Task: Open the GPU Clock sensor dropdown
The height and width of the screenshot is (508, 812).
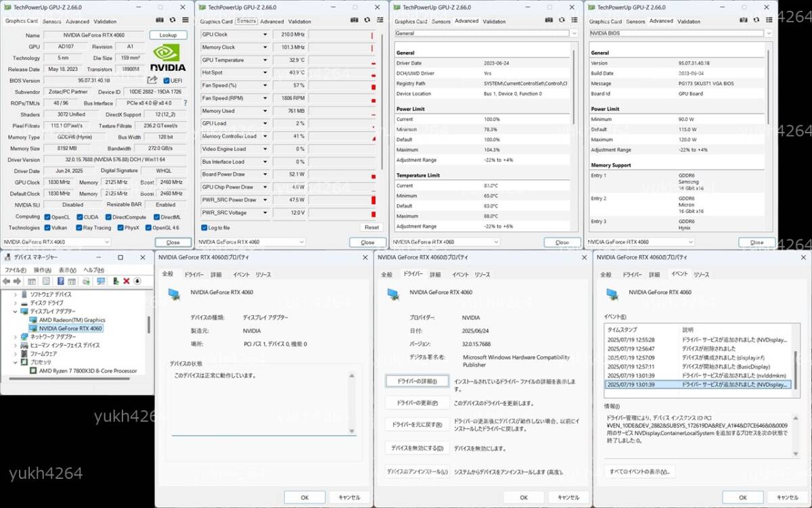Action: 265,34
